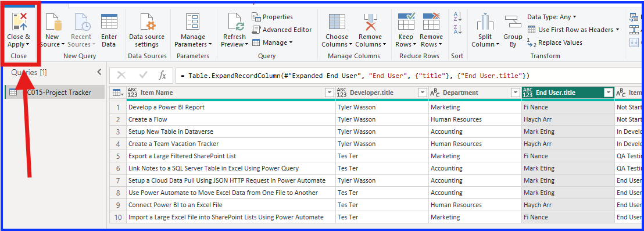Click the Recent Sources icon
This screenshot has height=231, width=644.
(x=82, y=22)
